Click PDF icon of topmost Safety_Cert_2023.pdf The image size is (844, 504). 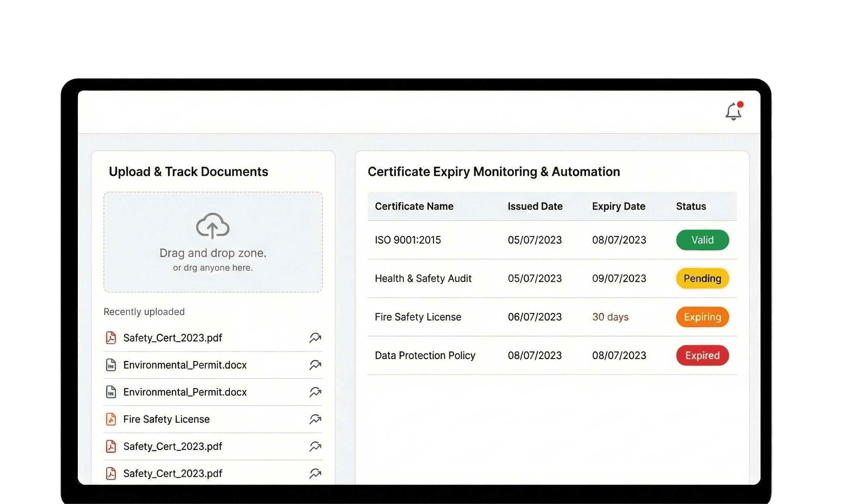(111, 338)
